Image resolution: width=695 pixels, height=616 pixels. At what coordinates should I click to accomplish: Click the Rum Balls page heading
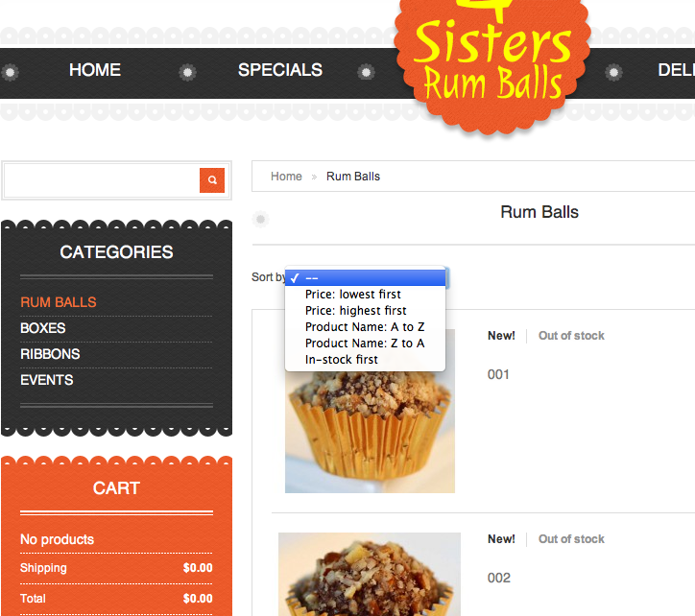pyautogui.click(x=539, y=212)
